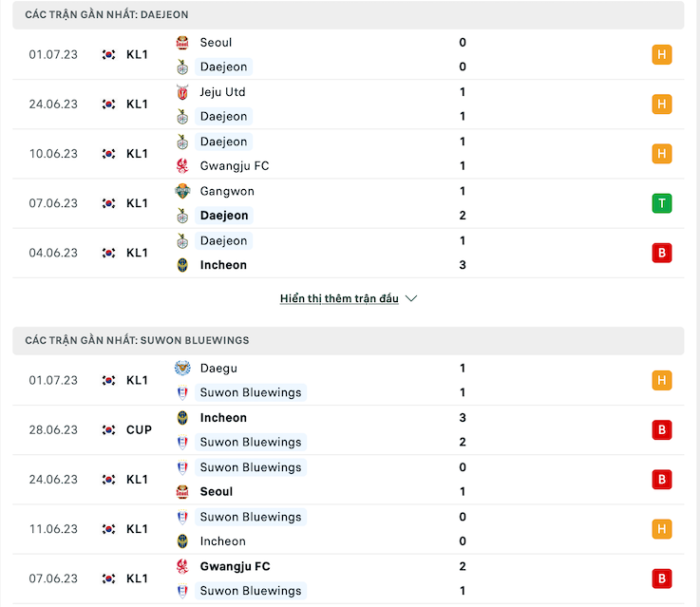The height and width of the screenshot is (607, 700).
Task: Select the highlighted Daejeon name in the 01.07.23 Seoul match
Action: click(x=223, y=66)
